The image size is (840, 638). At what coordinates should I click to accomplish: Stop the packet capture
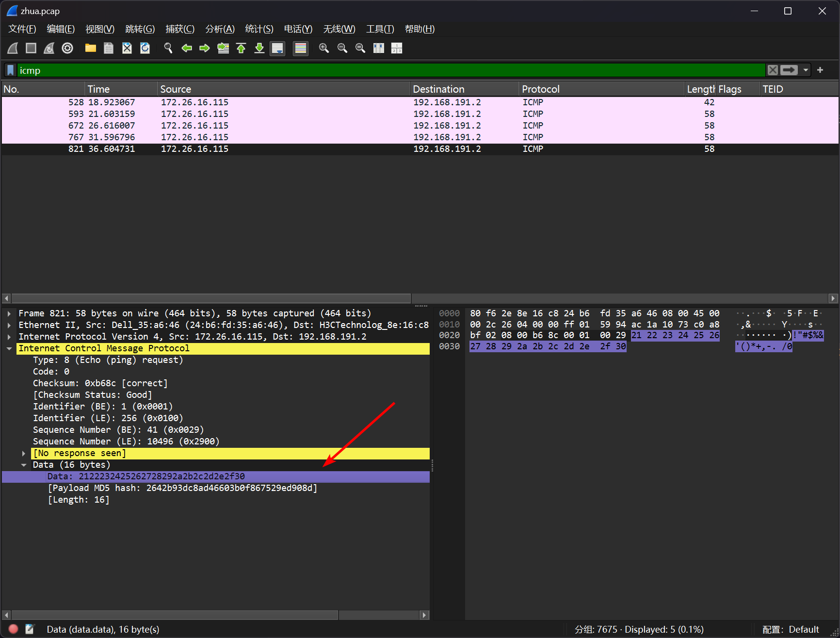point(31,48)
